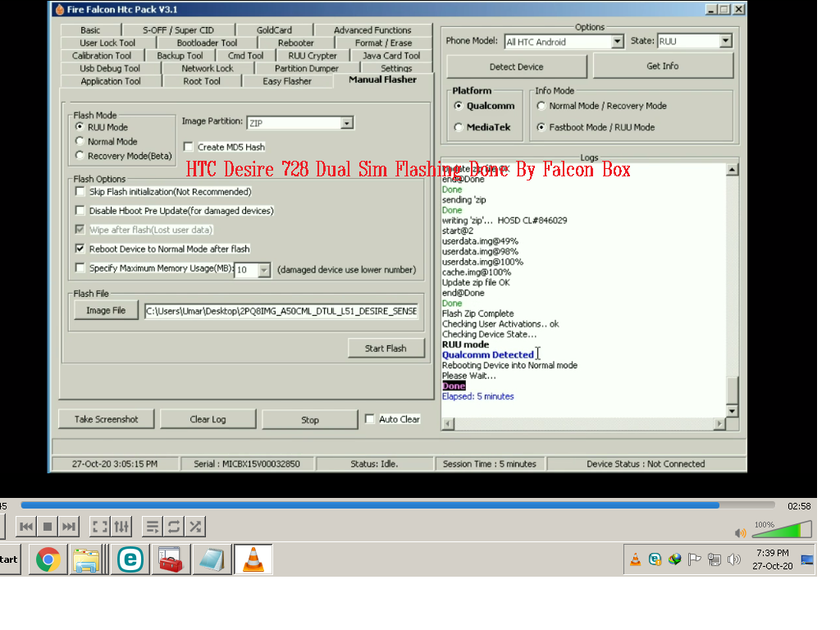
Task: Click flag action center tray icon
Action: coord(694,559)
